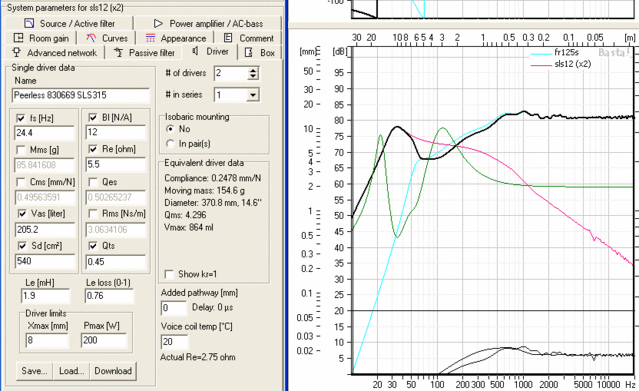Click the Pmax [W] field
Image resolution: width=639 pixels, height=391 pixels.
(104, 340)
